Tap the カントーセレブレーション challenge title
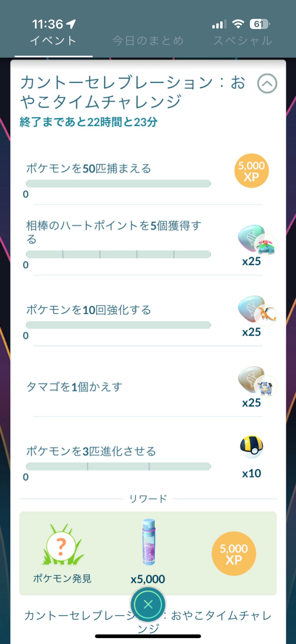Image resolution: width=296 pixels, height=644 pixels. click(132, 92)
